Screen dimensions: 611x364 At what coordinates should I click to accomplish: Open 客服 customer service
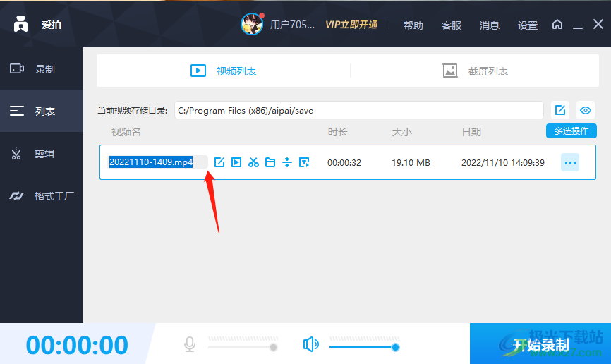point(452,25)
